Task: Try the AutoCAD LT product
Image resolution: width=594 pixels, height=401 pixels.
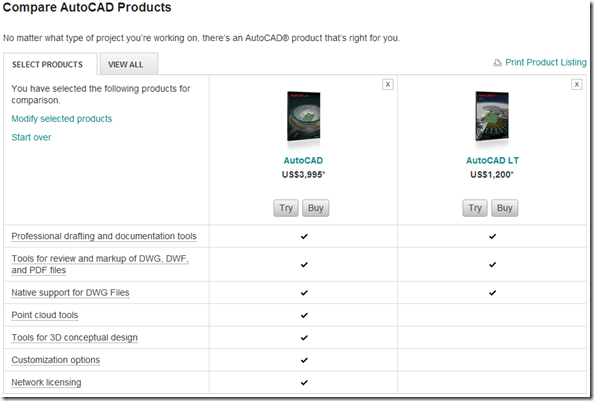Action: [x=475, y=208]
